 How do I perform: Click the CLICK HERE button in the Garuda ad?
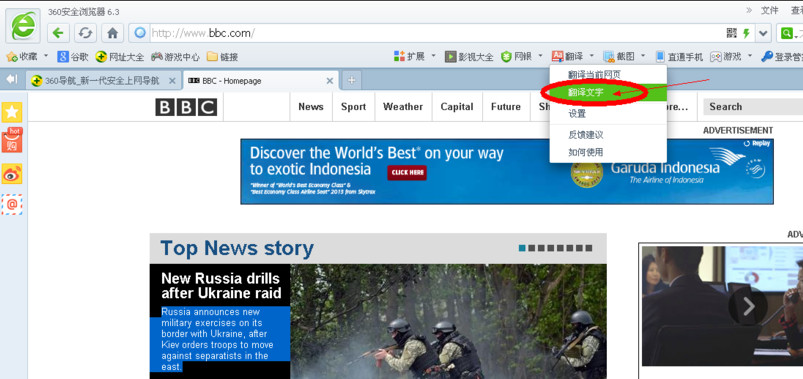pos(407,173)
